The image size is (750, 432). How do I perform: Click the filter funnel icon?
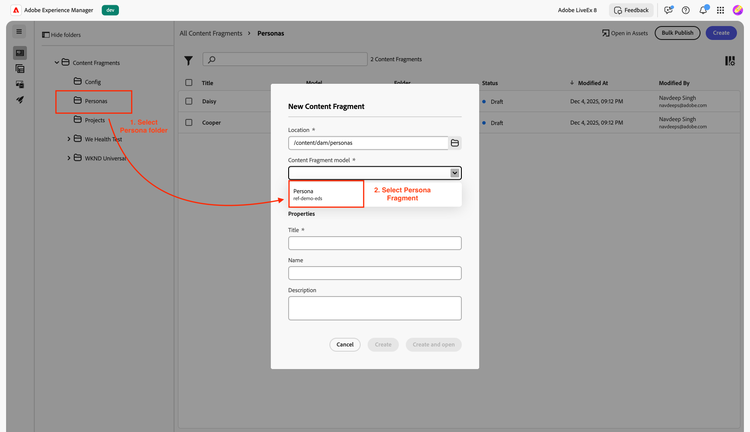pyautogui.click(x=188, y=60)
